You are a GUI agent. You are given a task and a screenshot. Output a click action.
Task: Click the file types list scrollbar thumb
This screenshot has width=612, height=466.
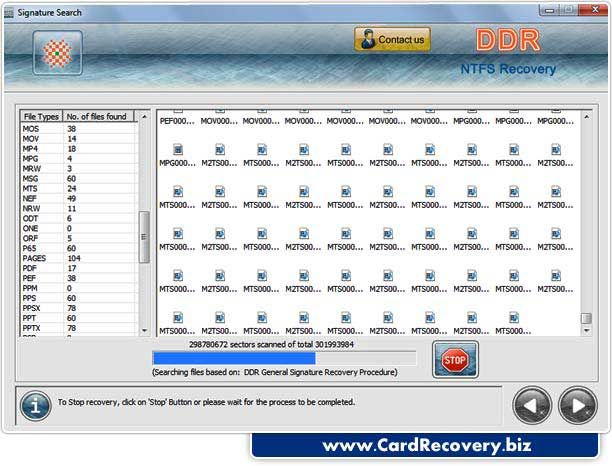(x=144, y=237)
